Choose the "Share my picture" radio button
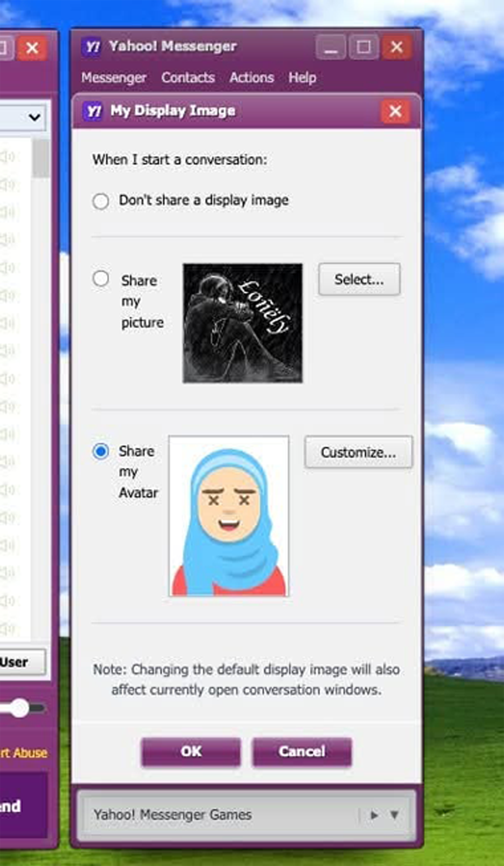Screen dimensions: 504x866 pyautogui.click(x=101, y=278)
